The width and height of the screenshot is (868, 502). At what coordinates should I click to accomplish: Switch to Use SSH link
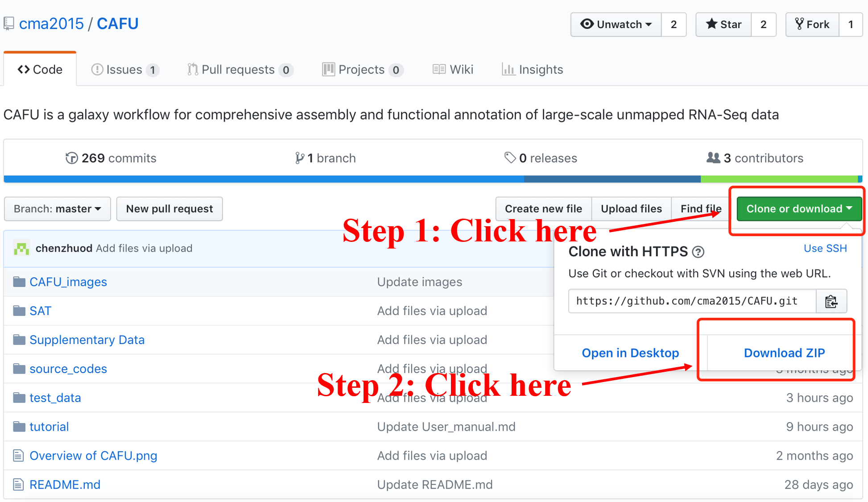pos(825,249)
